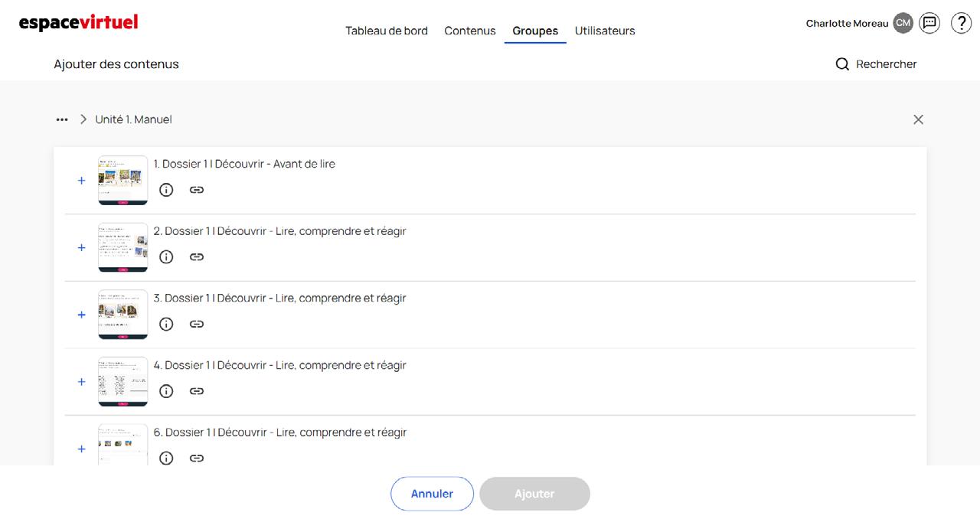Go to Tableau de bord tab

tap(387, 31)
